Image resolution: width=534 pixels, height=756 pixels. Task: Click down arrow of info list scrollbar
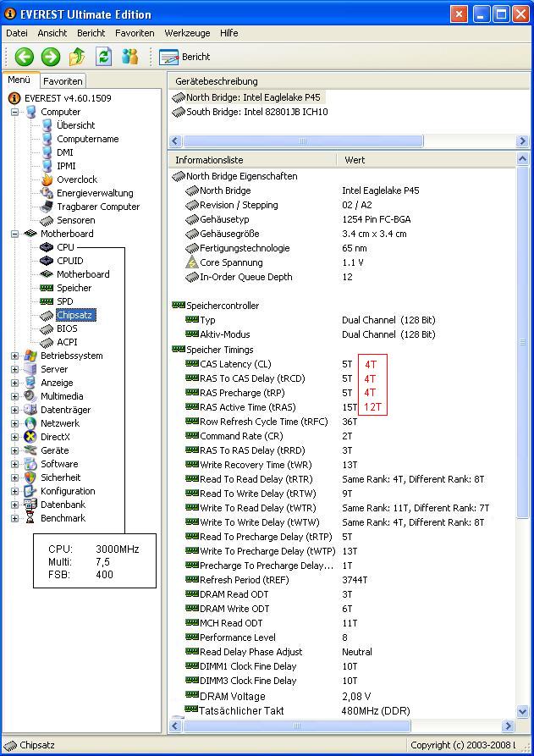[522, 710]
